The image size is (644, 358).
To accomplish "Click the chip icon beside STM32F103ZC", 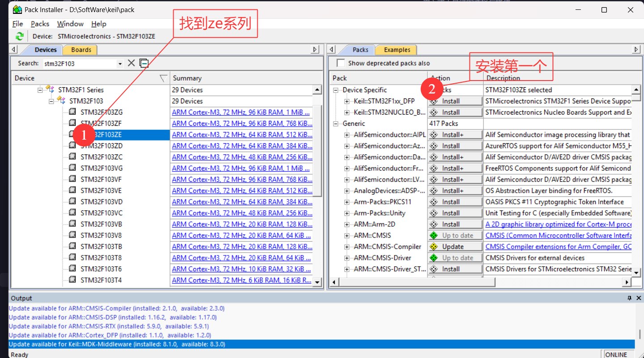I will coord(73,157).
